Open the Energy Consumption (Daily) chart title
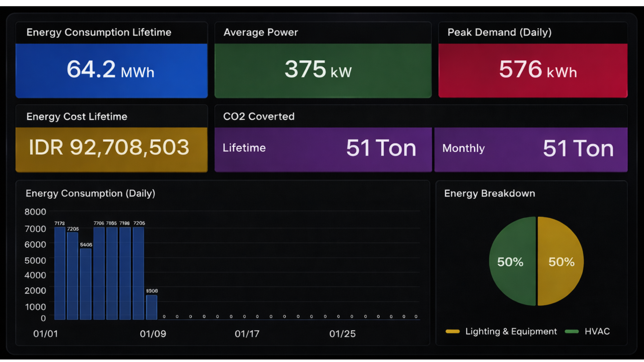Viewport: 644px width, 362px height. tap(90, 193)
